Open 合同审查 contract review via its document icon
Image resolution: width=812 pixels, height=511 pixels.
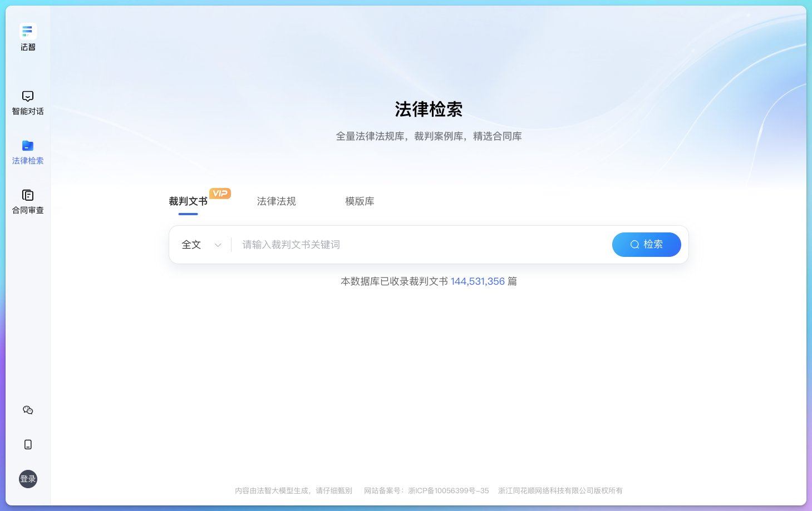27,195
